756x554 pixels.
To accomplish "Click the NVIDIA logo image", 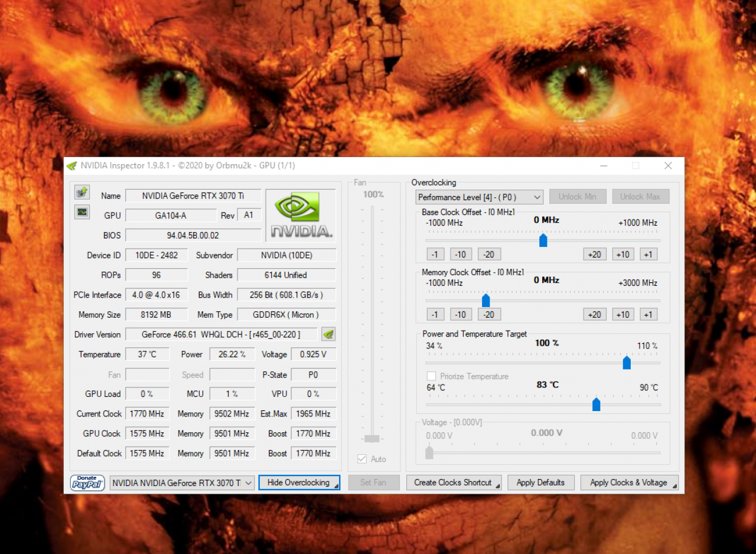I will pos(301,215).
